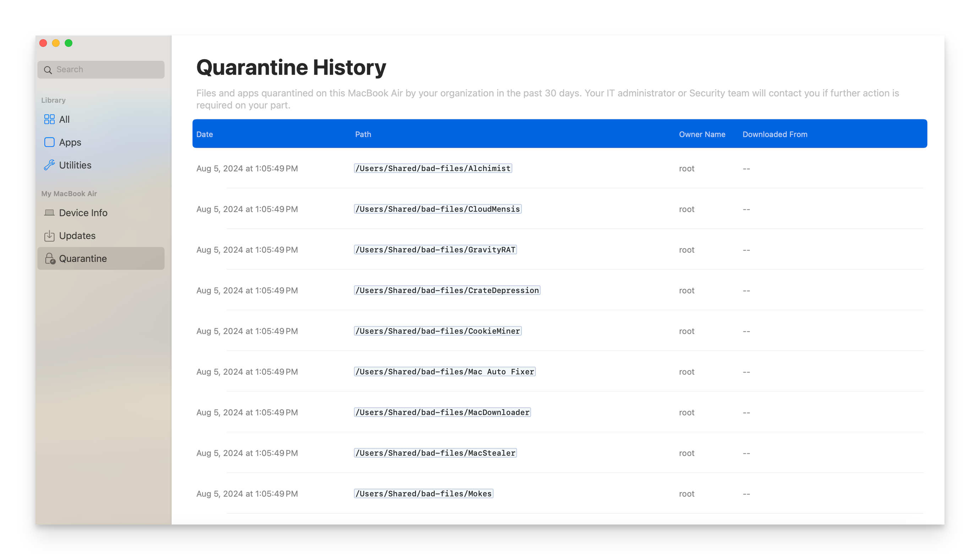Sort by Date column header
The height and width of the screenshot is (560, 980).
(204, 134)
